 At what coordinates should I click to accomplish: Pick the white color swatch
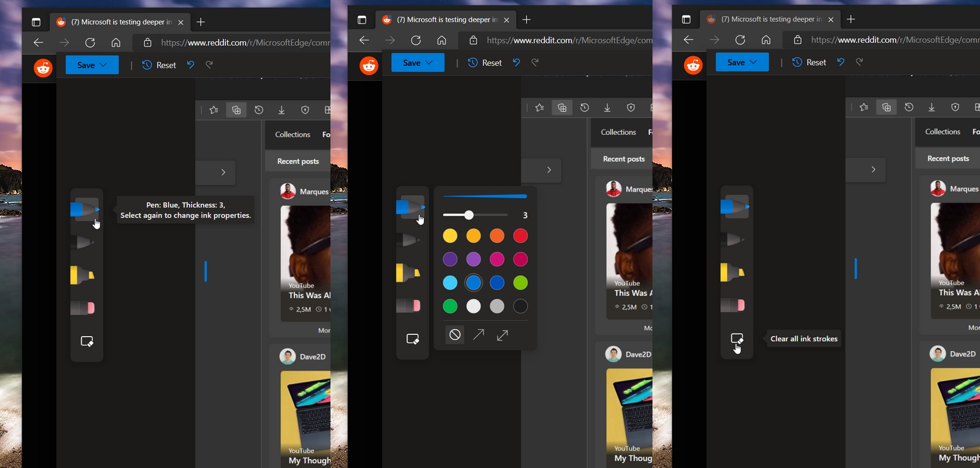pos(473,306)
